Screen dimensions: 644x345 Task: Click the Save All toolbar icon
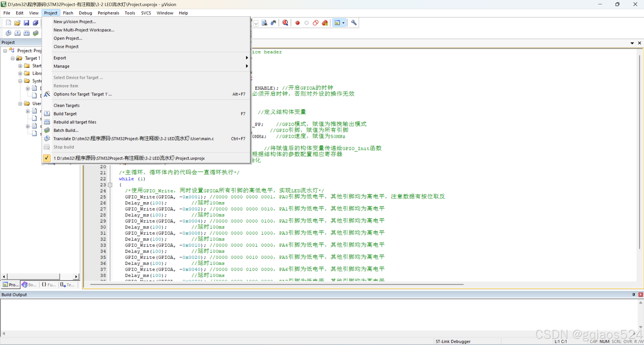coord(35,23)
